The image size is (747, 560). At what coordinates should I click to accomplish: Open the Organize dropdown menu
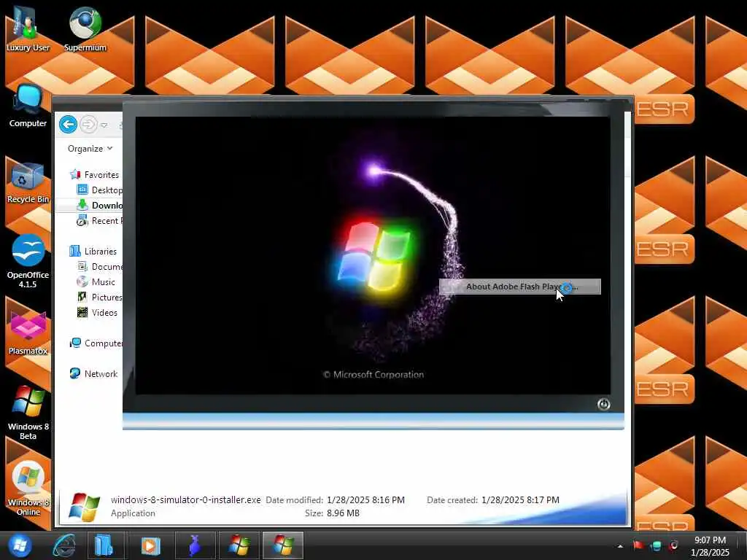point(90,149)
